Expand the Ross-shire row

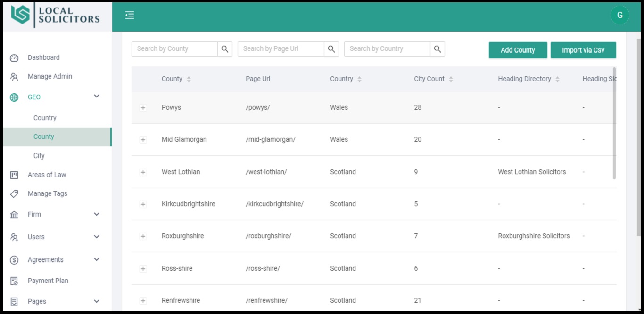[x=143, y=269]
